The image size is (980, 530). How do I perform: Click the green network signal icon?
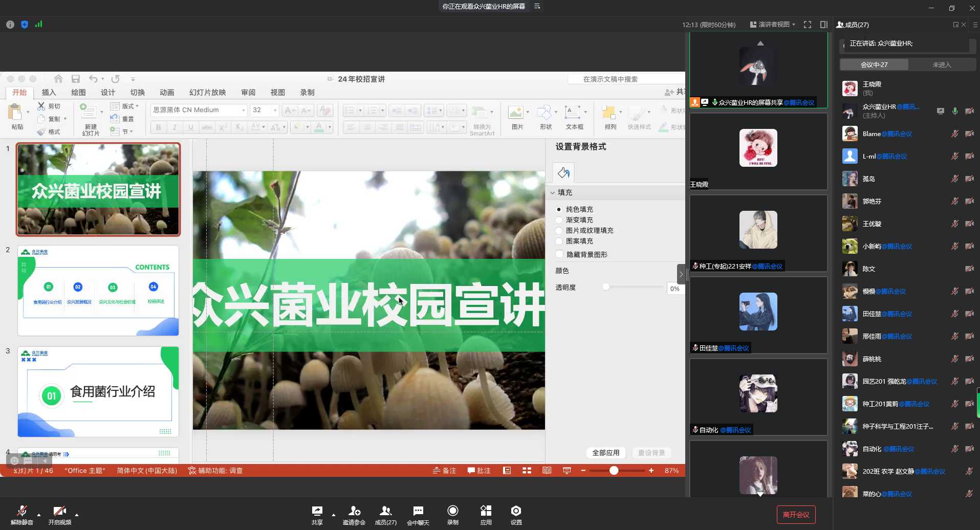coord(39,24)
